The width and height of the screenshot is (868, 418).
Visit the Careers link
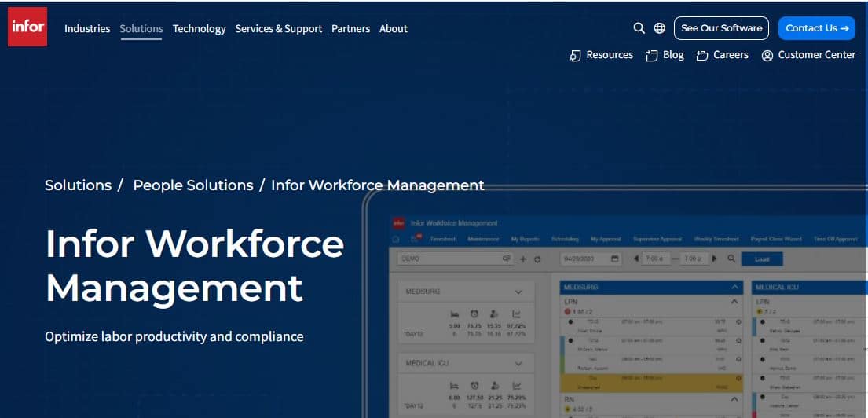[723, 55]
